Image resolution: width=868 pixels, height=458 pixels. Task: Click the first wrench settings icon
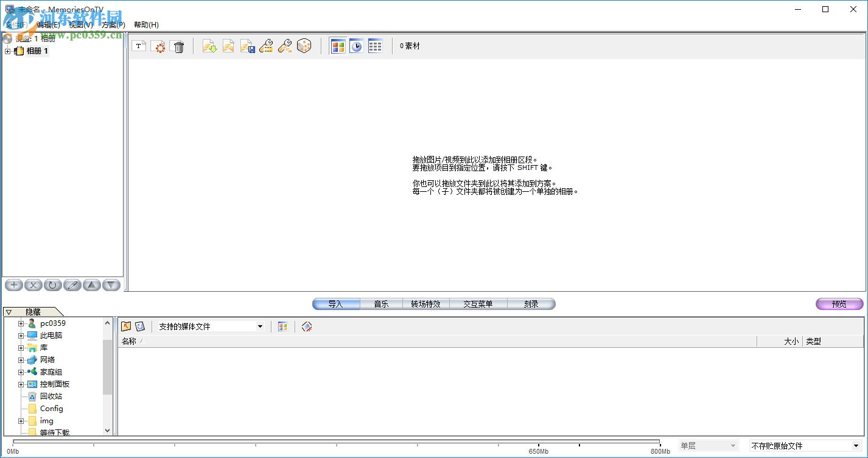[266, 46]
